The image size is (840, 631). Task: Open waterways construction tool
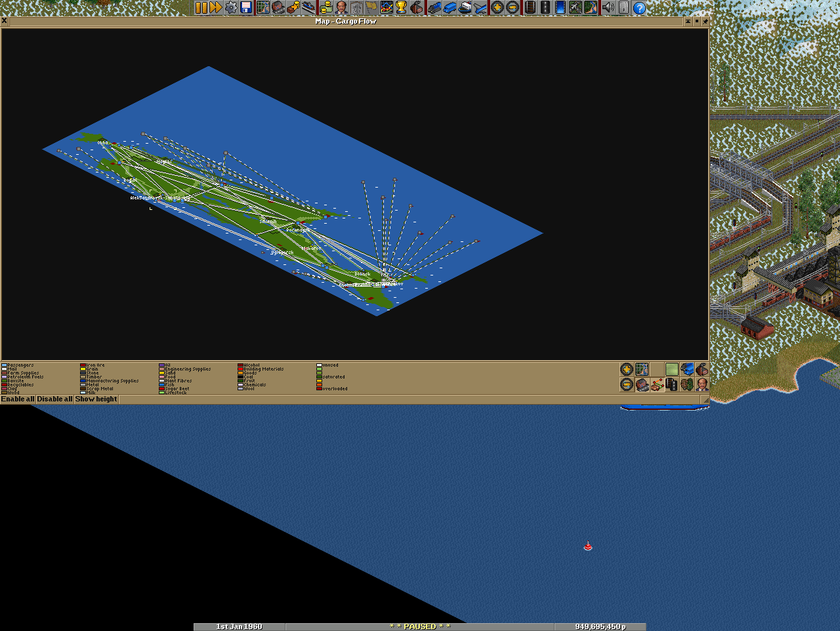click(560, 8)
